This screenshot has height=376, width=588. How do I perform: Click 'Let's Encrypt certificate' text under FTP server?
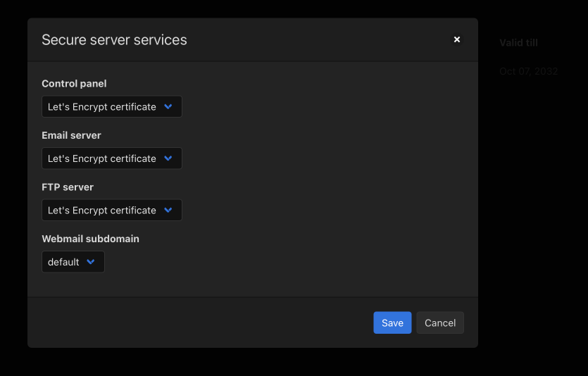coord(102,210)
